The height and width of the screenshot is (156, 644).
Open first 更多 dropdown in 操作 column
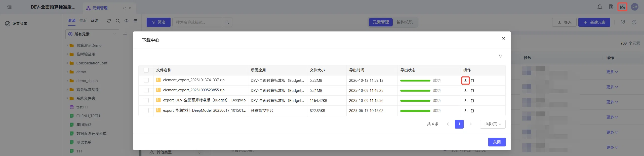(x=612, y=72)
